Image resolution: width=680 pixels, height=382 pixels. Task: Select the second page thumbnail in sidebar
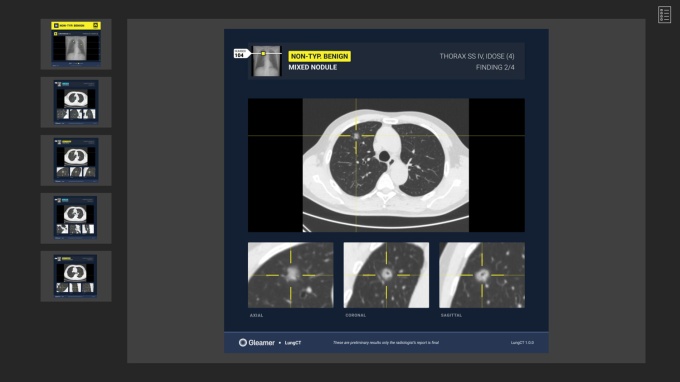(x=76, y=102)
